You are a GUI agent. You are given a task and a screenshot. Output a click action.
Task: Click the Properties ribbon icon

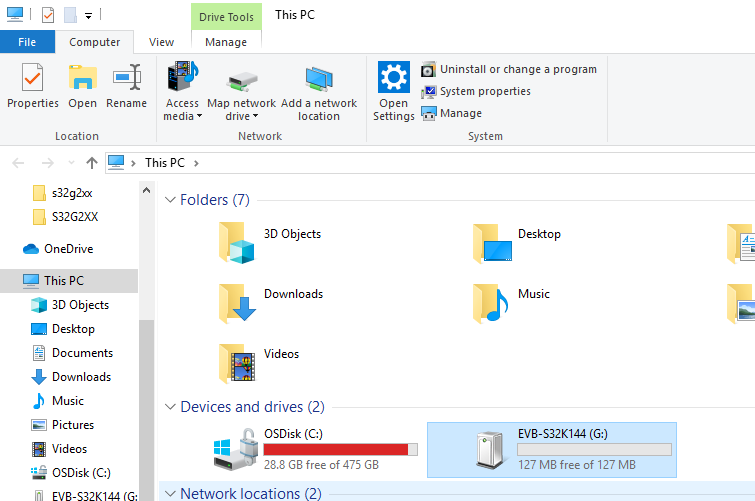point(32,78)
